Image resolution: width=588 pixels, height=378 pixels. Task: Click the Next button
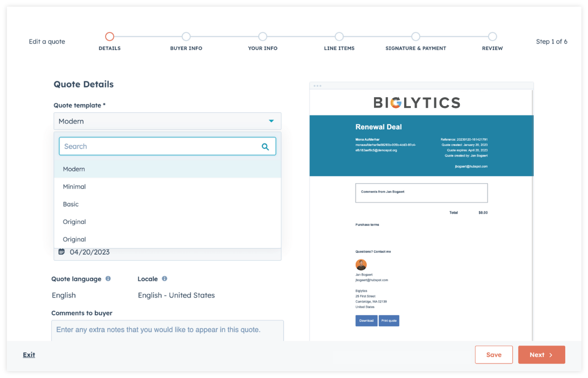tap(541, 355)
